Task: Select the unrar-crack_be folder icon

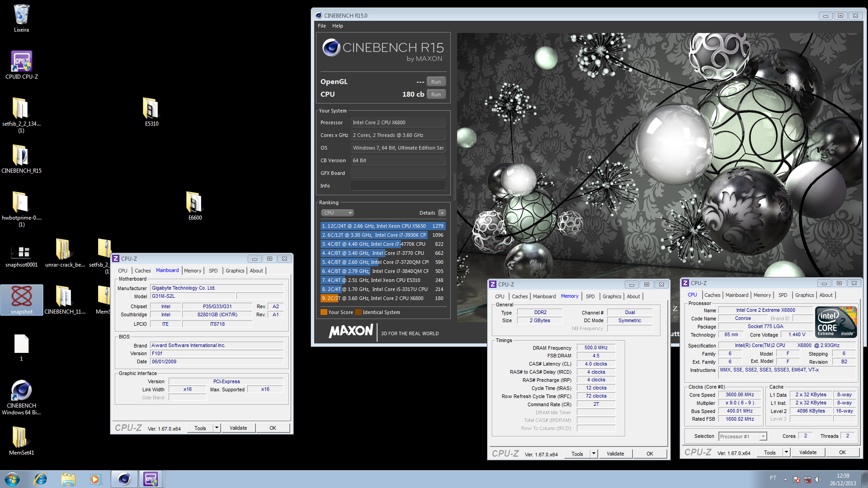Action: pos(65,253)
